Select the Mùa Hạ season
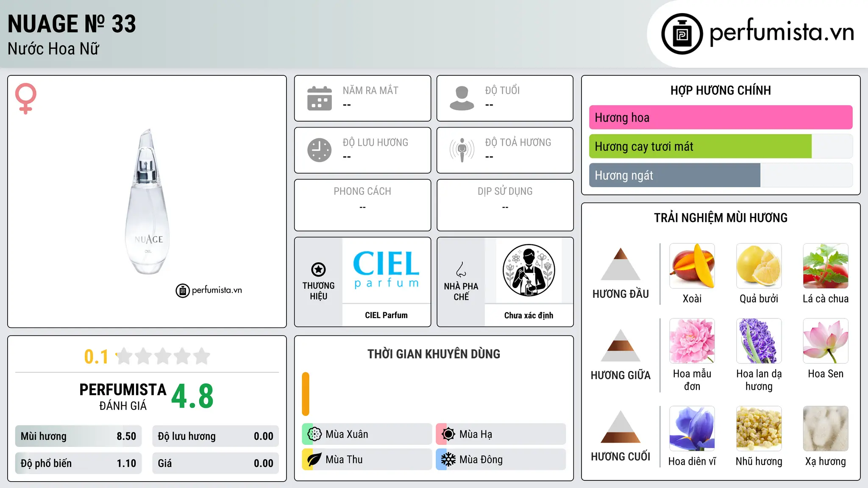 coord(501,434)
